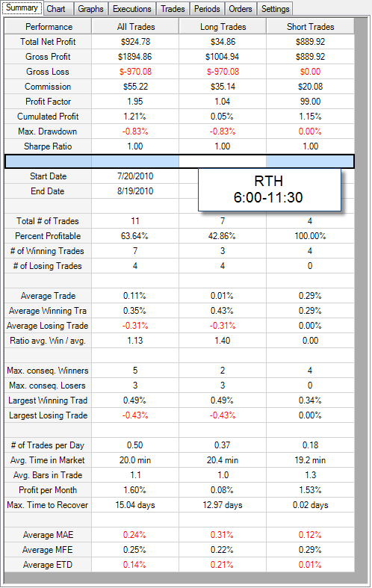Click the All Trades column header
This screenshot has height=588, width=372.
click(135, 27)
